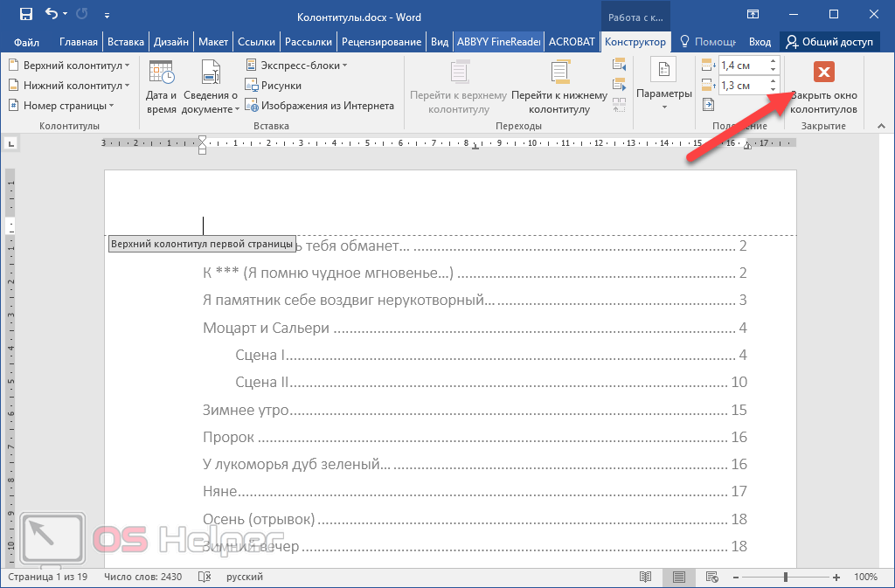Screen dimensions: 895x588
Task: Click the Undo arrow icon
Action: [52, 14]
